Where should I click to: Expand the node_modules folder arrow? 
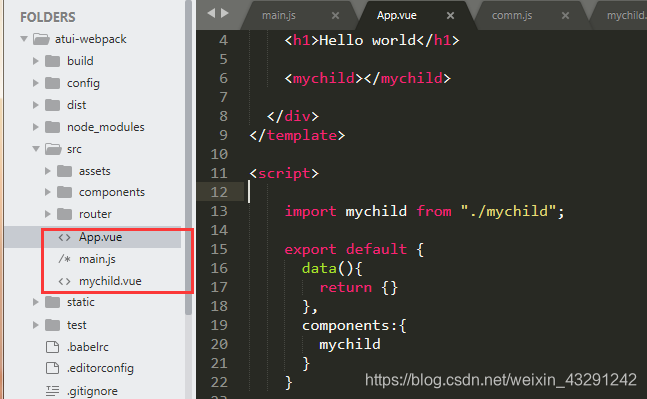point(35,127)
